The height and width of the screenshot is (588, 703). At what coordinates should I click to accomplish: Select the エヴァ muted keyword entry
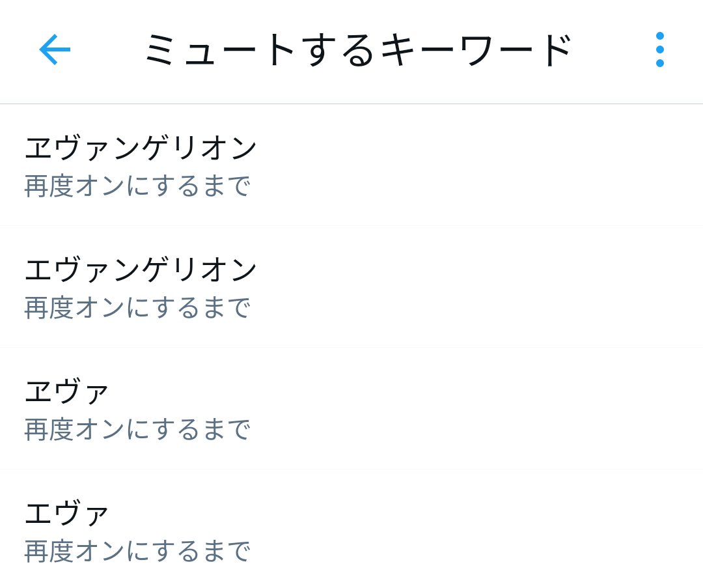tap(67, 513)
